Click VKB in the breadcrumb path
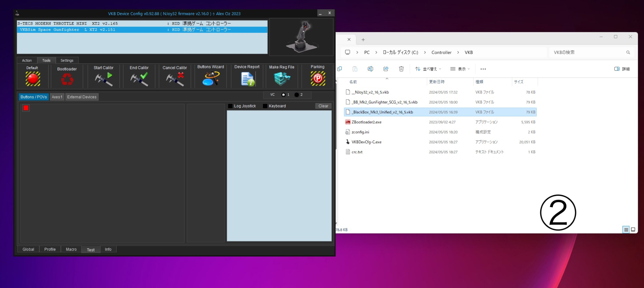 (x=469, y=53)
